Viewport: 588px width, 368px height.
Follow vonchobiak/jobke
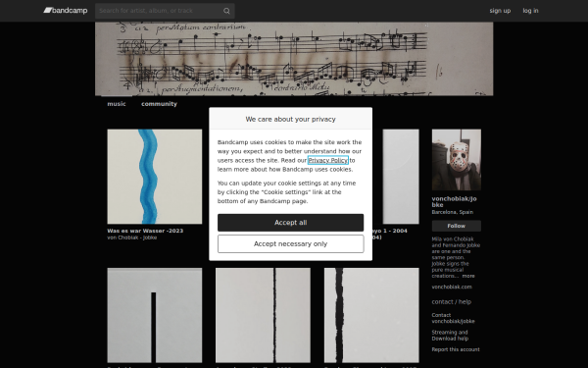pos(457,226)
